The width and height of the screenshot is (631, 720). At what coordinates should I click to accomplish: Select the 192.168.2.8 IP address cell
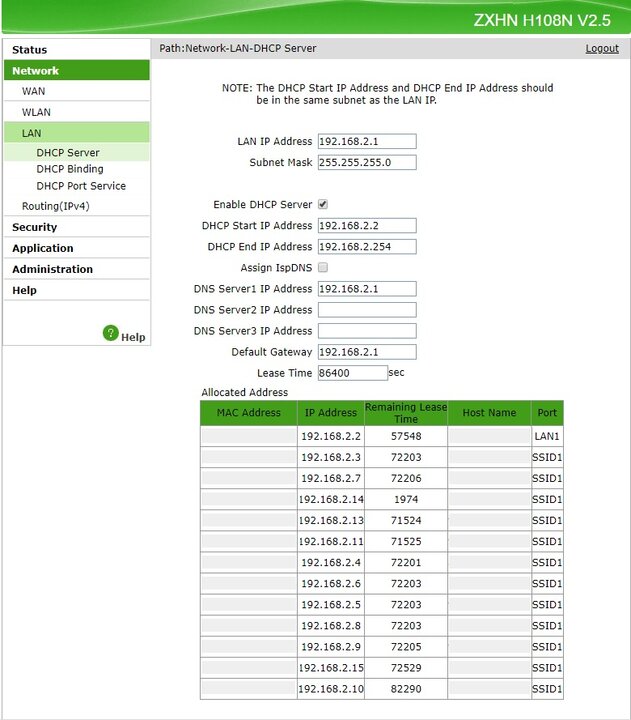[x=331, y=626]
